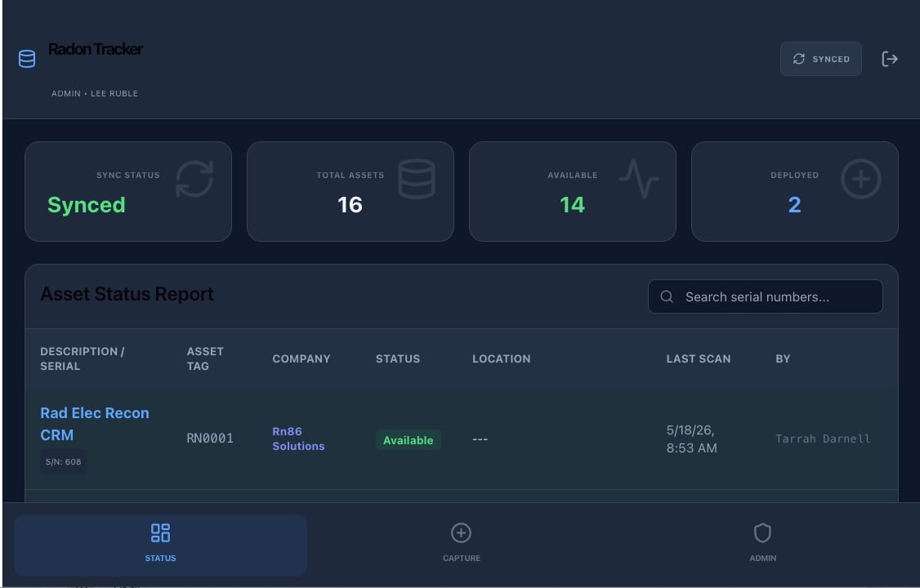This screenshot has height=588, width=920.
Task: Click the Description / Serial column header
Action: click(83, 359)
